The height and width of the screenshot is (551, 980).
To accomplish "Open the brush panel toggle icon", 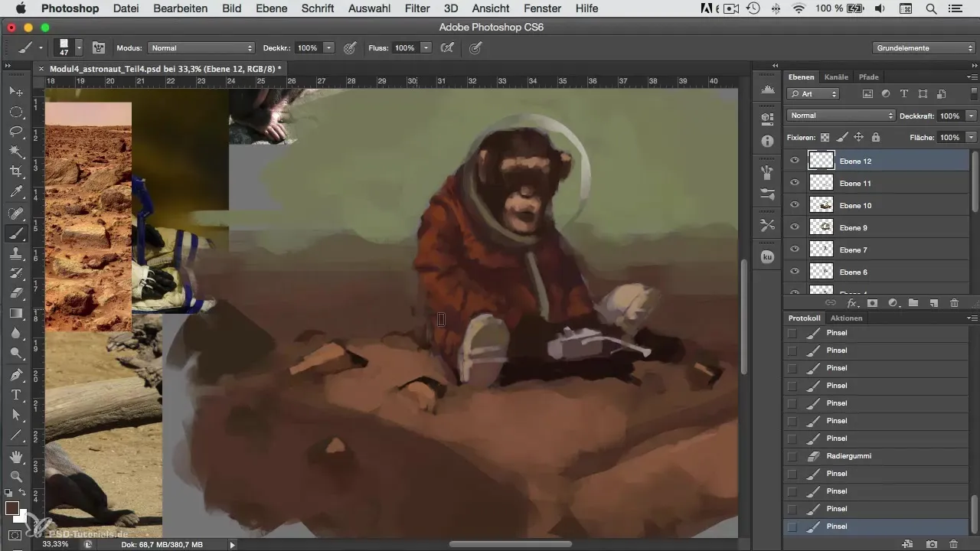I will [x=99, y=47].
